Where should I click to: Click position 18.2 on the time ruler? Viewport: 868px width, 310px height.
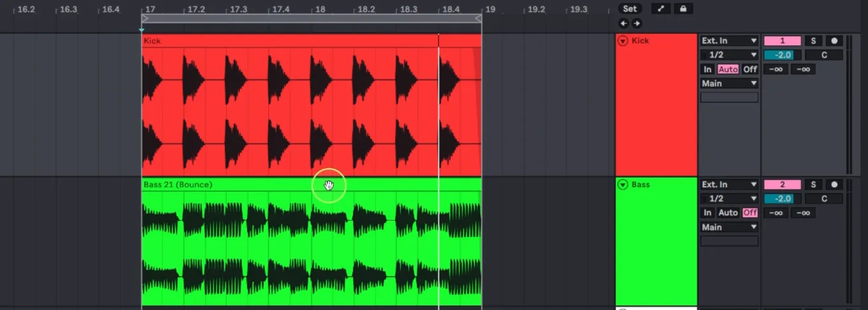click(x=366, y=10)
